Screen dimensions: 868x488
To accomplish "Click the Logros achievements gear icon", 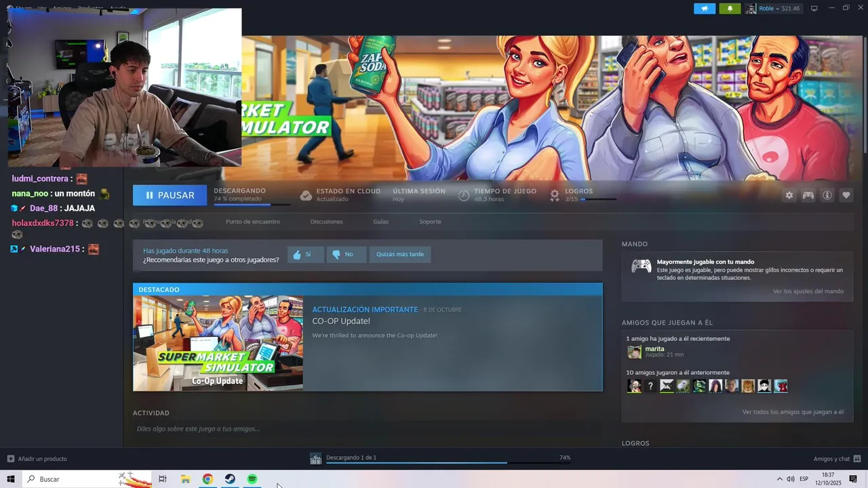I will pyautogui.click(x=555, y=195).
